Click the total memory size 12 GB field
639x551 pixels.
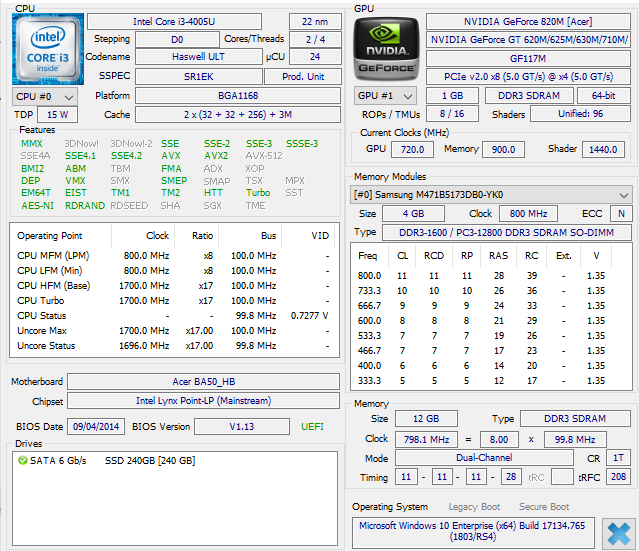(426, 419)
